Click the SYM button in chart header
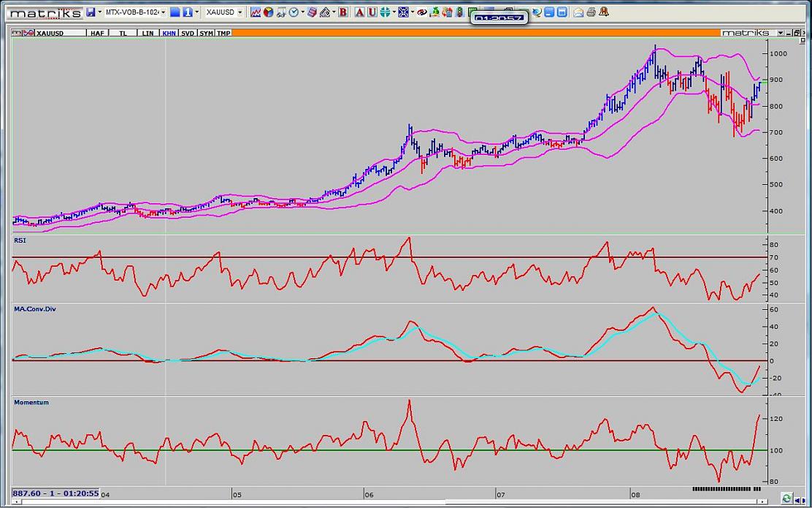Screen dimensions: 812x508 206,33
